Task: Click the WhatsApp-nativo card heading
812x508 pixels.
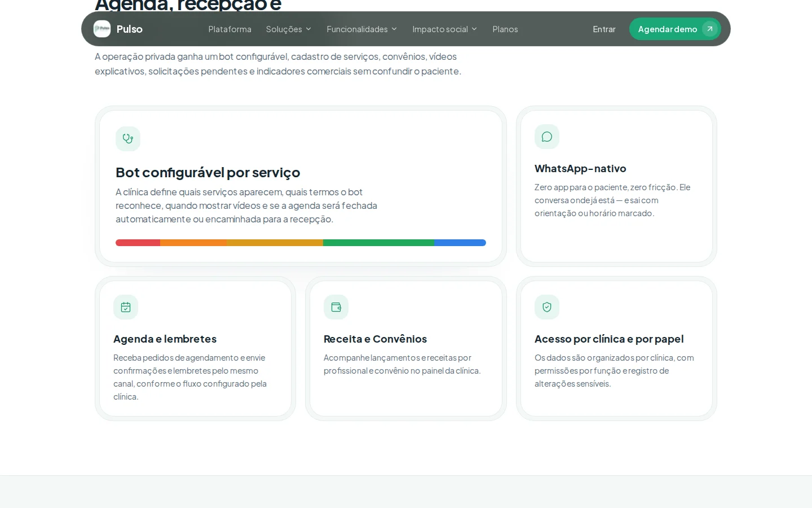Action: coord(580,168)
